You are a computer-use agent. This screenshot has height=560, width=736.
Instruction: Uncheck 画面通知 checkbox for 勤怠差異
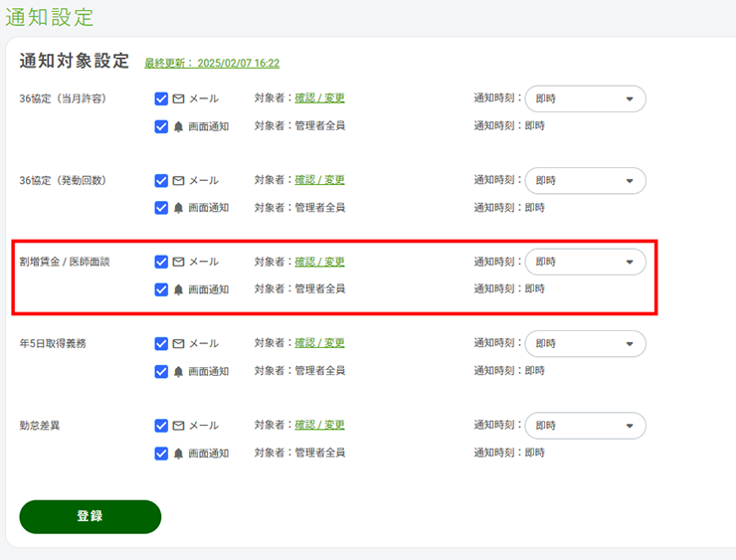[x=161, y=454]
